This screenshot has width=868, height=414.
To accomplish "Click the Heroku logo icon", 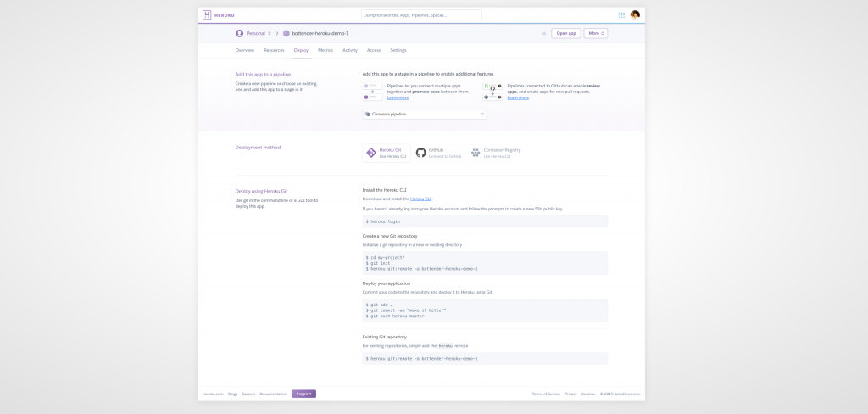I will point(207,15).
